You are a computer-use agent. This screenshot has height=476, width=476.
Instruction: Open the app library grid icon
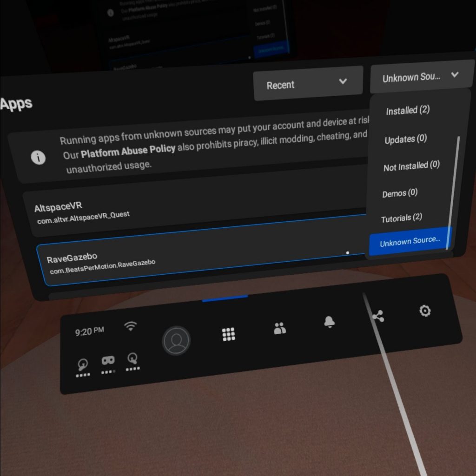click(228, 334)
